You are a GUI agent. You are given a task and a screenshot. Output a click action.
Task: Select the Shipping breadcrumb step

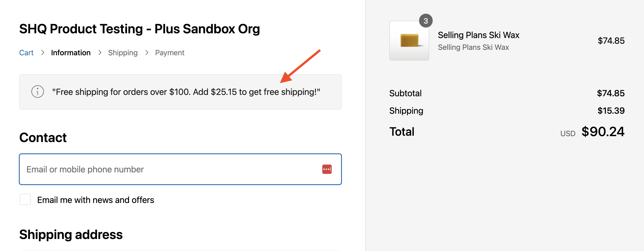(123, 53)
